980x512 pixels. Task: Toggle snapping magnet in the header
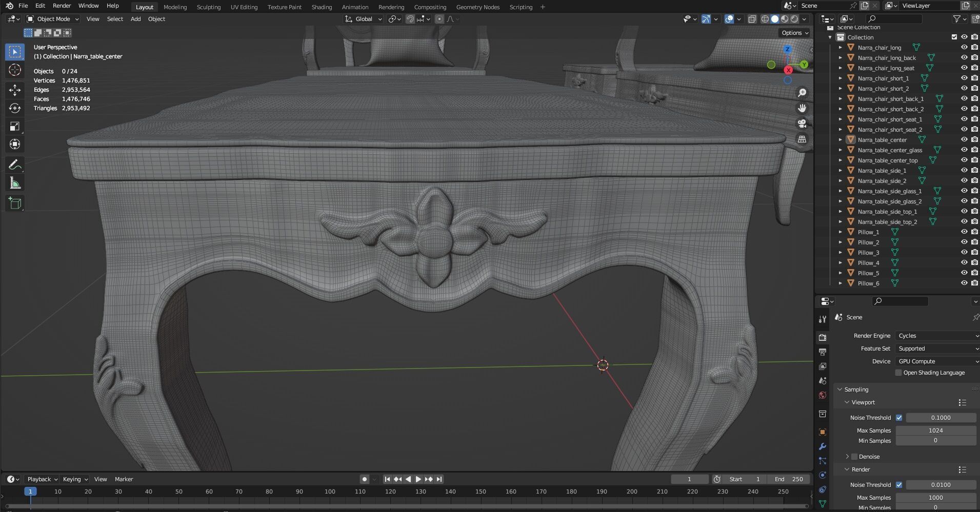[410, 19]
